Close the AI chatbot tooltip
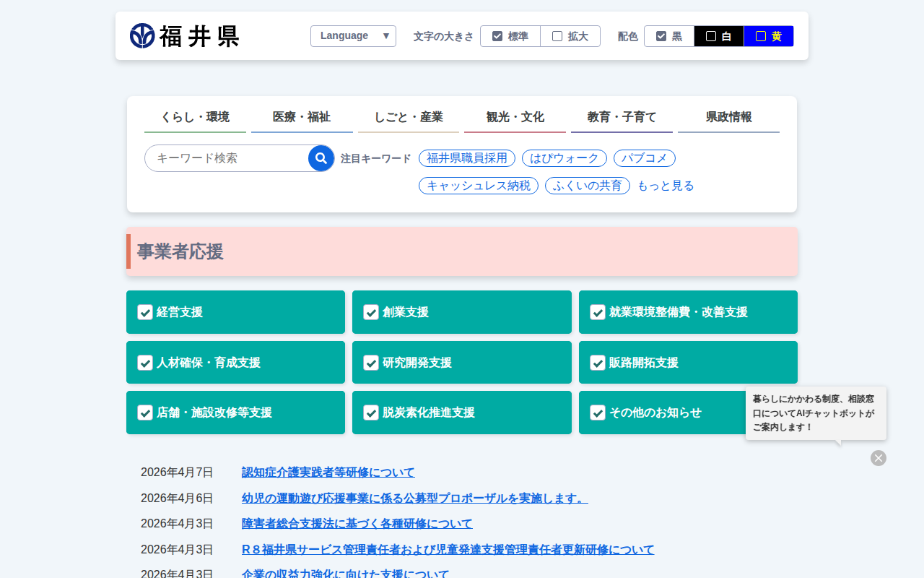924x578 pixels. coord(878,458)
